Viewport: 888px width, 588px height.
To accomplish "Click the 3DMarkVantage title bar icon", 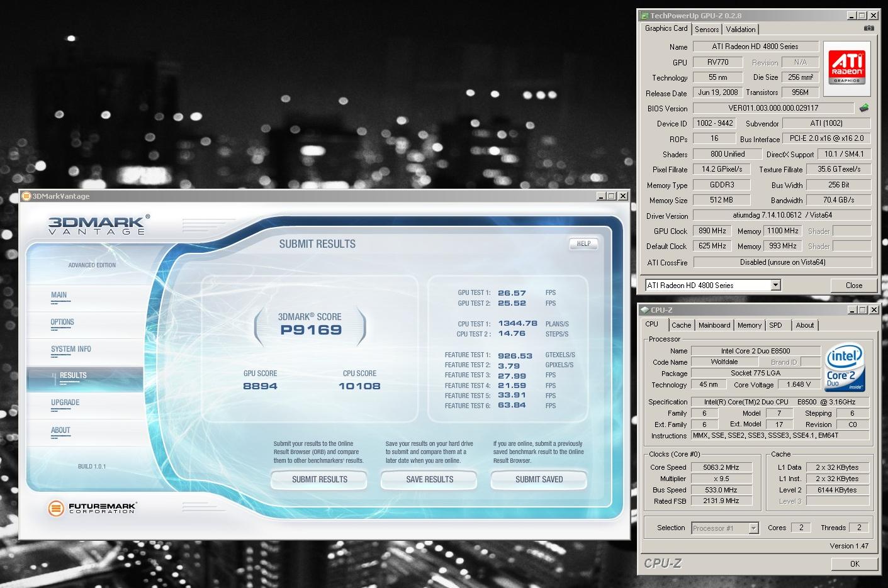I will pyautogui.click(x=26, y=196).
